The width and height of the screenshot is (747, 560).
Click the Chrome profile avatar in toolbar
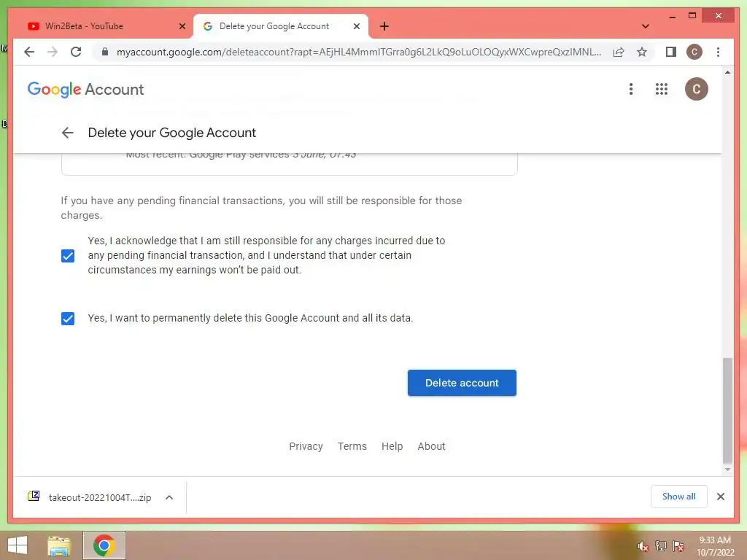pyautogui.click(x=694, y=52)
